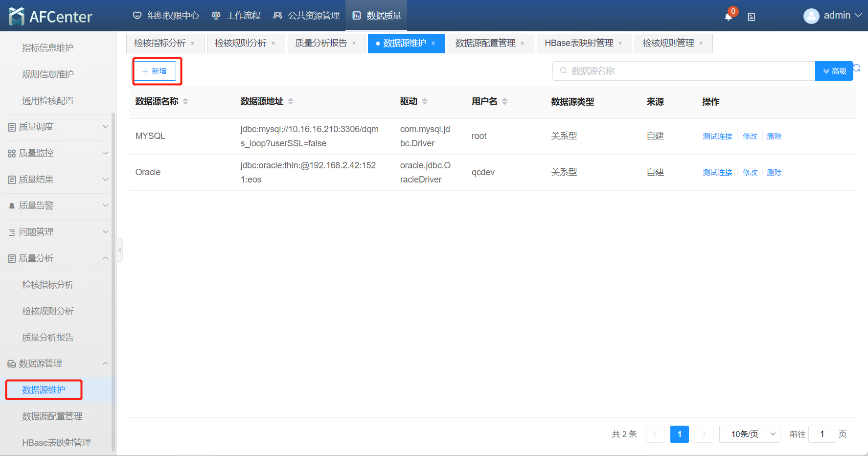Collapse the 质量分析 sidebar section
The image size is (868, 456).
(56, 258)
